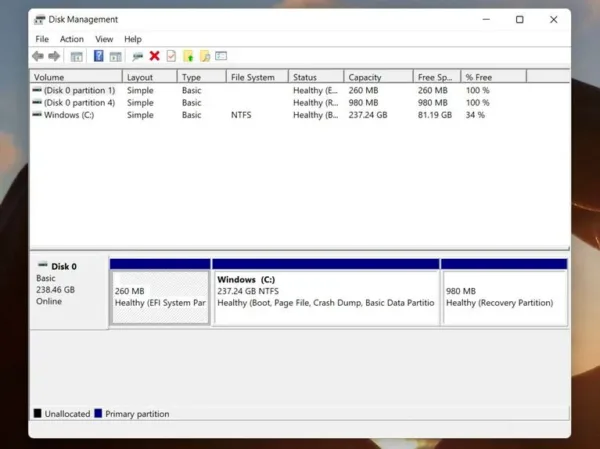Viewport: 600px width, 449px height.
Task: Click the 980 MB capacity cell in list
Action: (363, 103)
